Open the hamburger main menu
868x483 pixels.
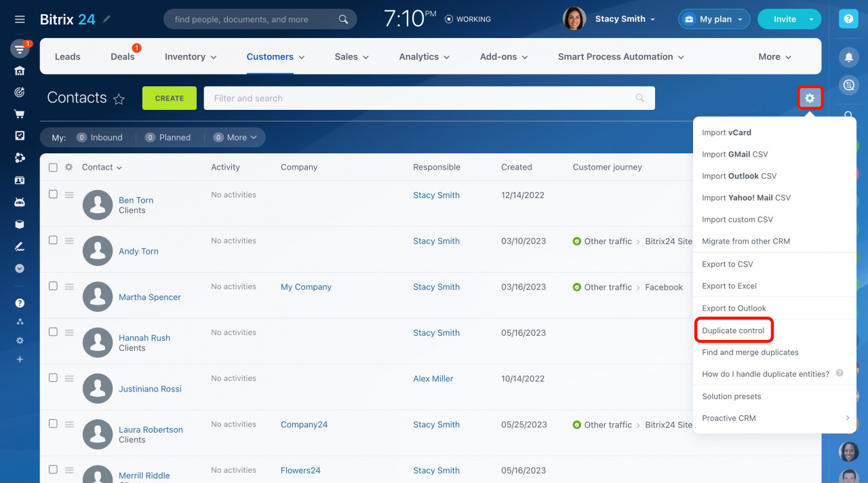(x=20, y=20)
